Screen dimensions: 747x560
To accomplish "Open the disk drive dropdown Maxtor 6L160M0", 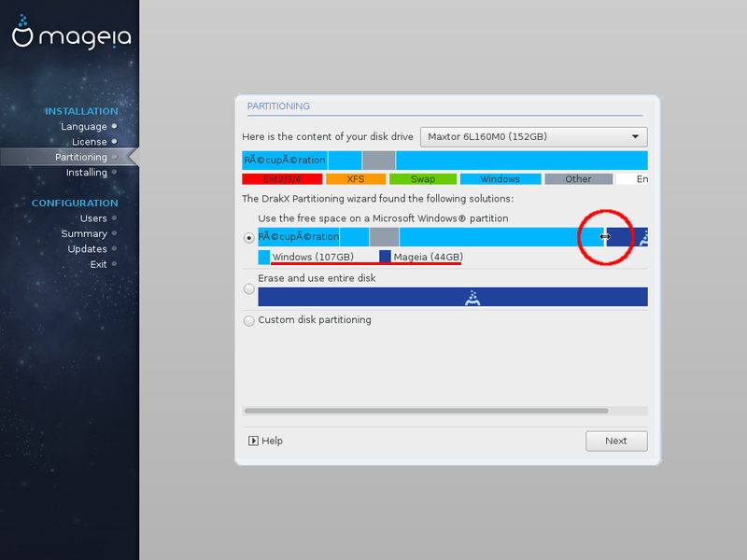I will (533, 137).
